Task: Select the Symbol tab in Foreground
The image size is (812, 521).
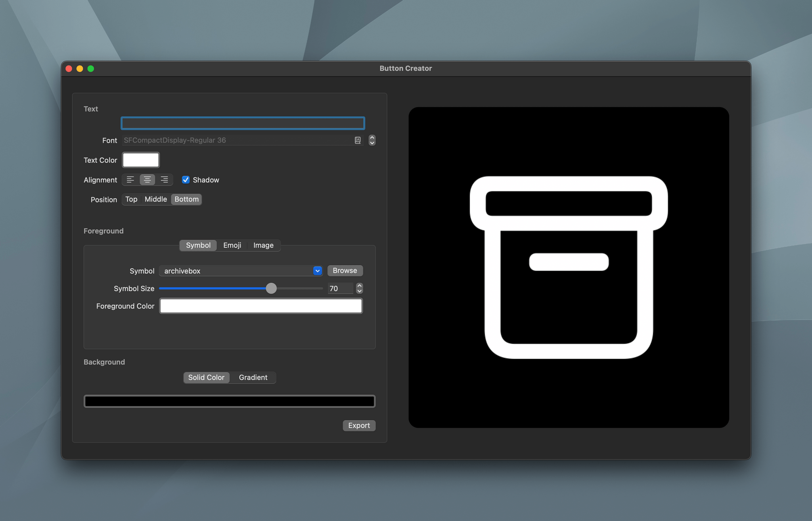Action: coord(198,244)
